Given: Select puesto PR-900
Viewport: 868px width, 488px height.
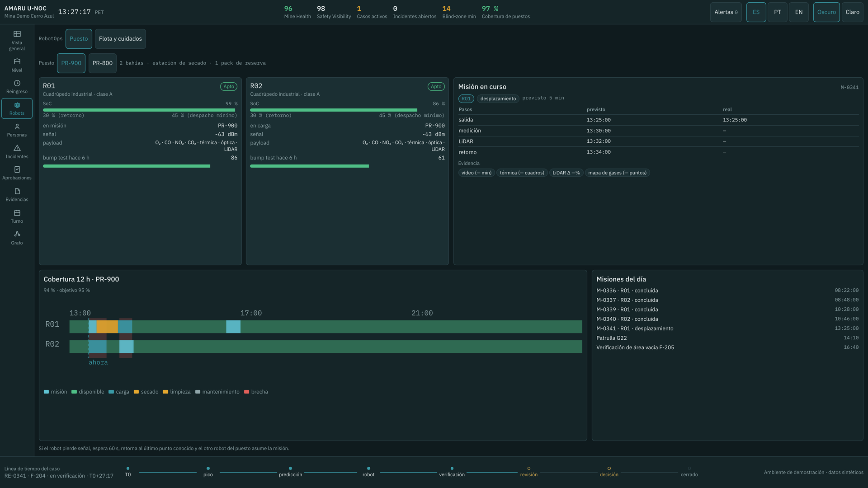Looking at the screenshot, I should [x=71, y=63].
